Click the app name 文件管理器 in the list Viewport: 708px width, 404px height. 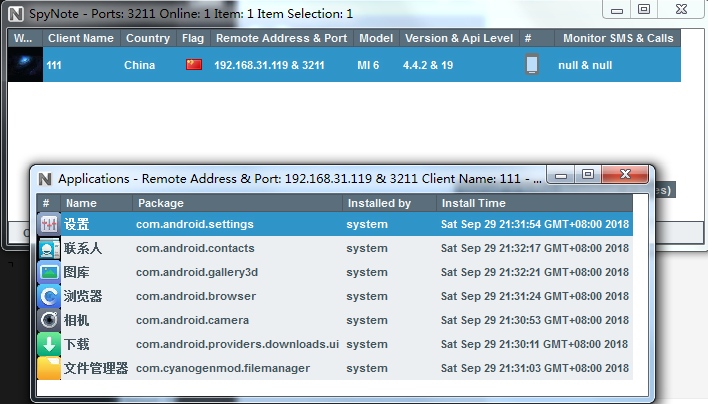pos(96,368)
